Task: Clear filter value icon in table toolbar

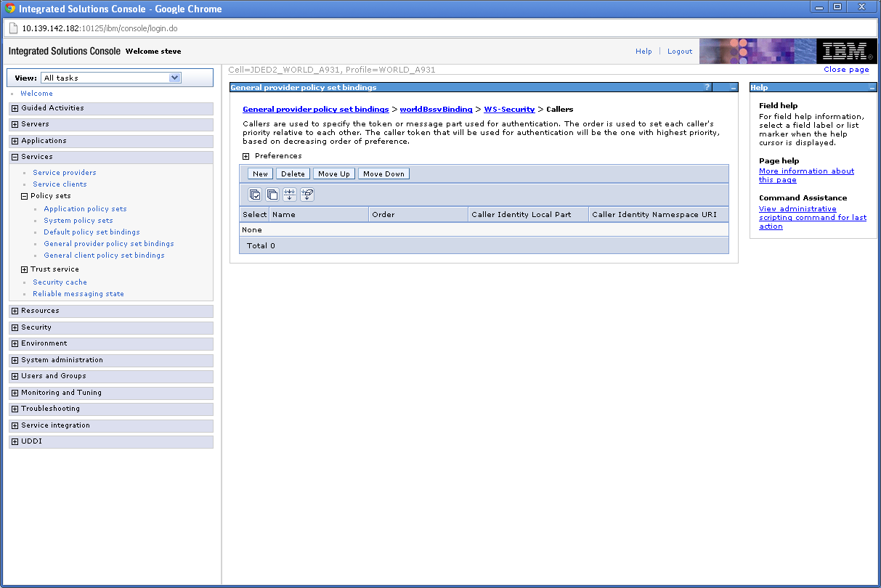Action: pos(307,195)
